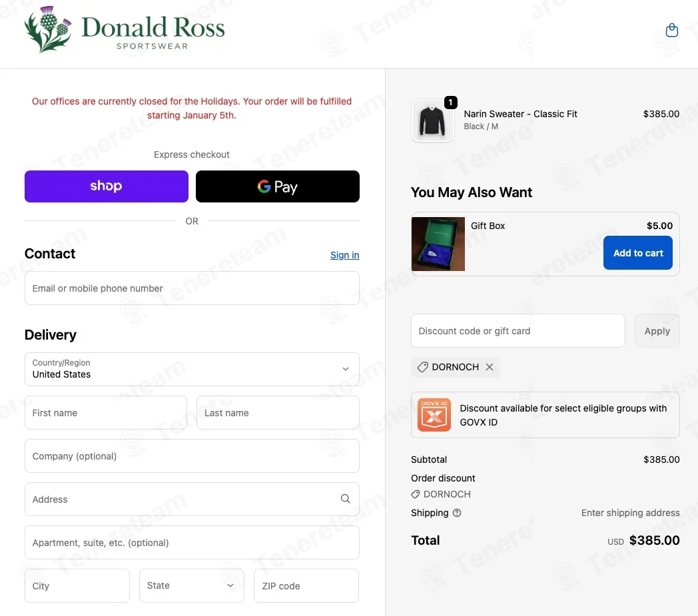
Task: Focus the Company (optional) field
Action: coord(192,456)
